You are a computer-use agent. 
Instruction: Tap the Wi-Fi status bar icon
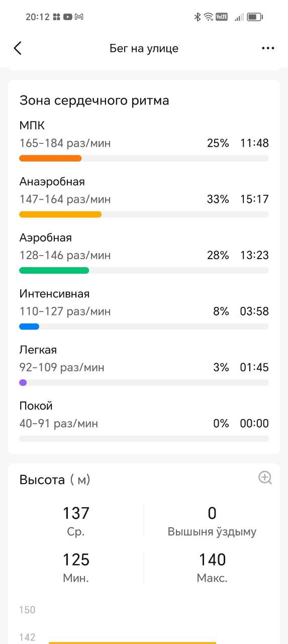(x=209, y=17)
